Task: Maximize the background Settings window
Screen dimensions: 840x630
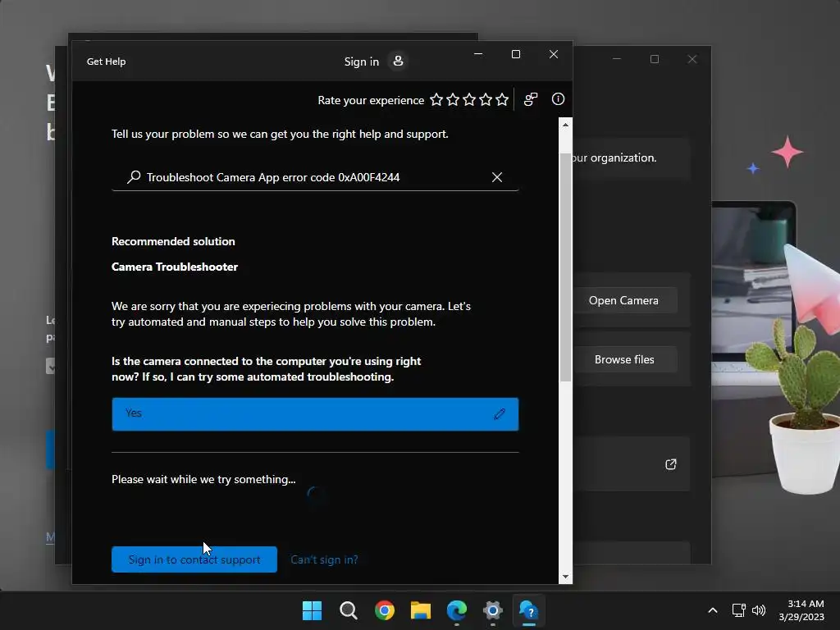Action: [655, 59]
